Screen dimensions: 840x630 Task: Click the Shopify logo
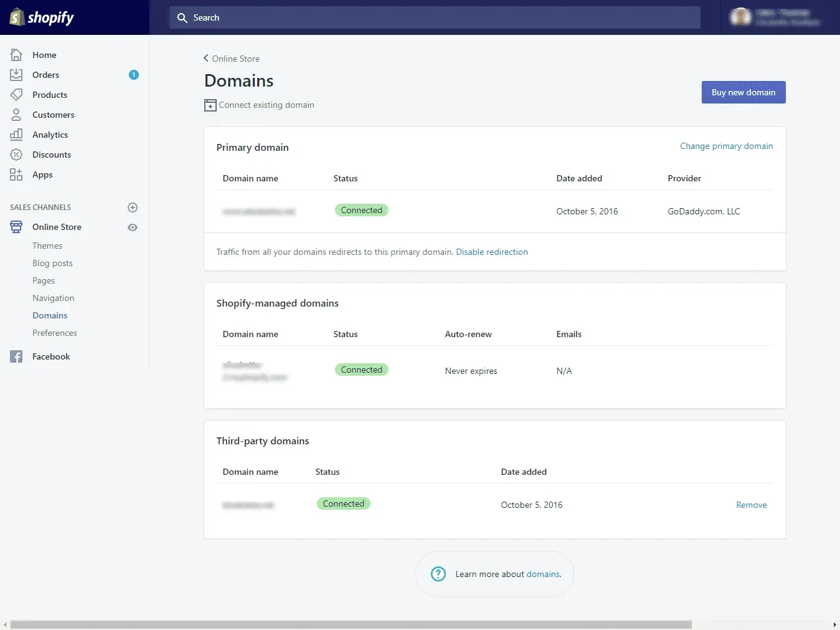point(41,17)
